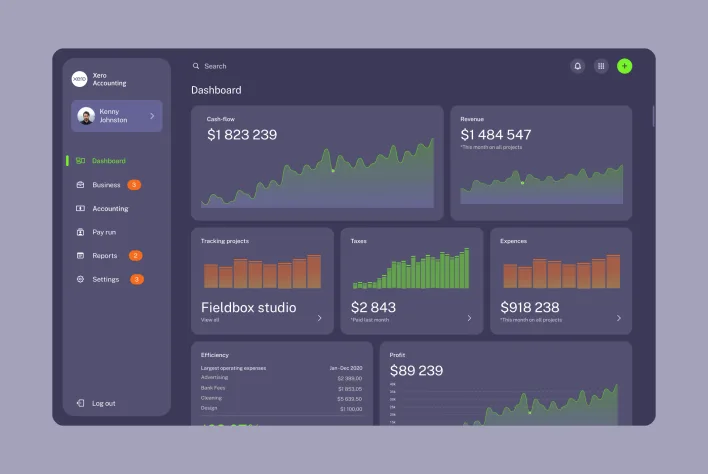708x474 pixels.
Task: Open the apps grid icon
Action: [601, 66]
